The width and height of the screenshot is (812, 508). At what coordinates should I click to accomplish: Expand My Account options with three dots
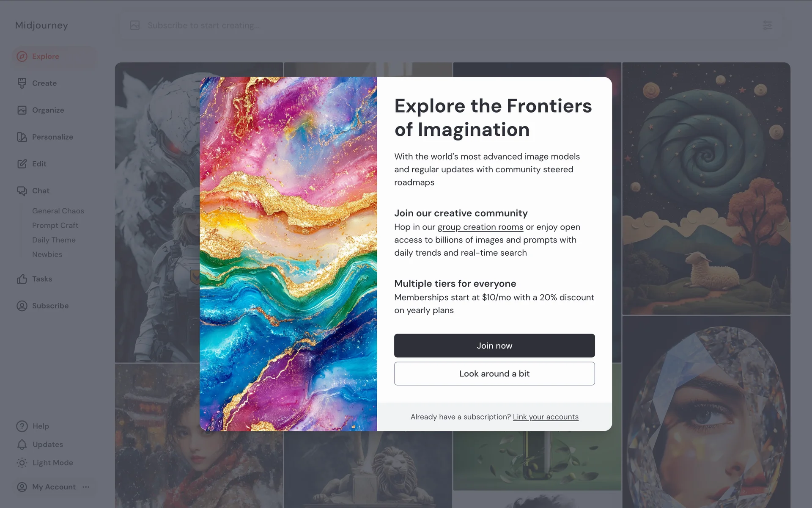pos(86,487)
